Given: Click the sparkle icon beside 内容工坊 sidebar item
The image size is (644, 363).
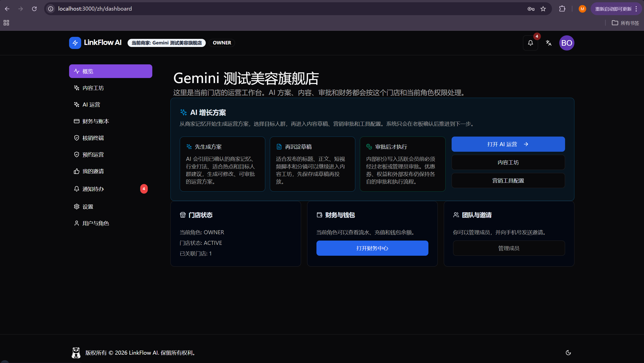Looking at the screenshot, I should [x=76, y=88].
